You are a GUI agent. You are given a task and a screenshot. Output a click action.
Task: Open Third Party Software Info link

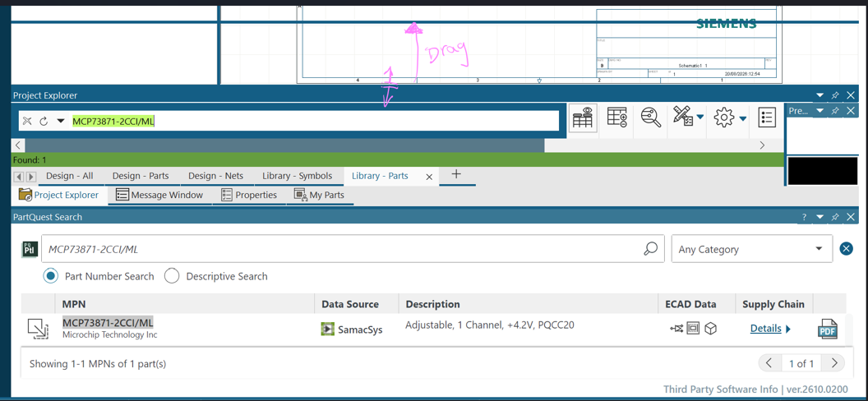[x=720, y=389]
